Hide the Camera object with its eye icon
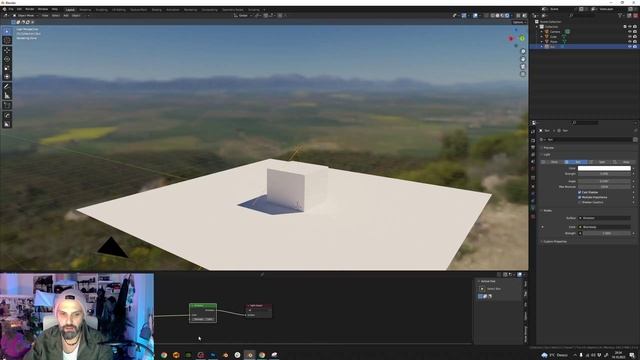The width and height of the screenshot is (640, 360). pyautogui.click(x=630, y=31)
